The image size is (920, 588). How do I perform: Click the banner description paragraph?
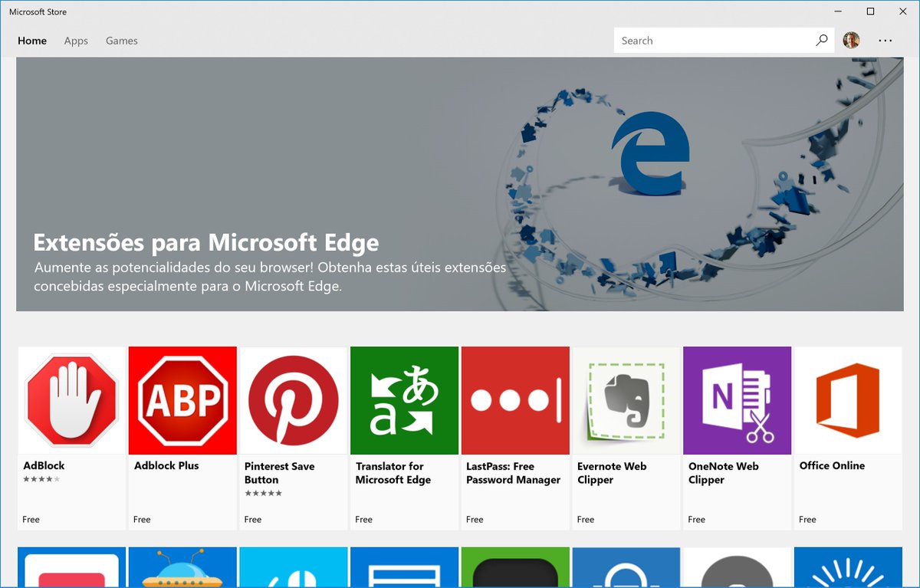270,277
